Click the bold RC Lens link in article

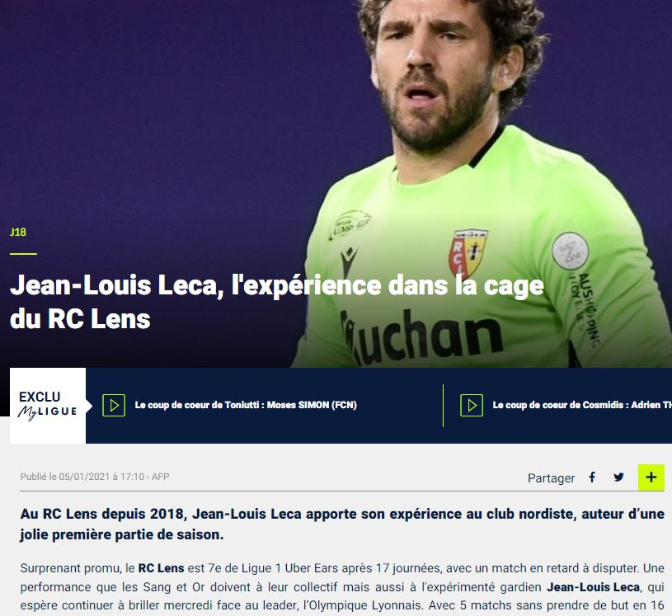[x=161, y=568]
